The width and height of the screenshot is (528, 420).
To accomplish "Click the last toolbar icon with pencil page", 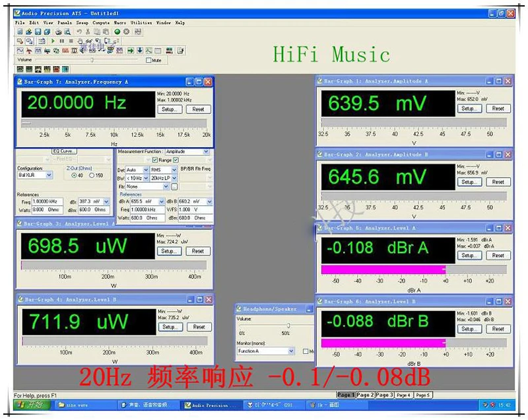I will coord(180,51).
